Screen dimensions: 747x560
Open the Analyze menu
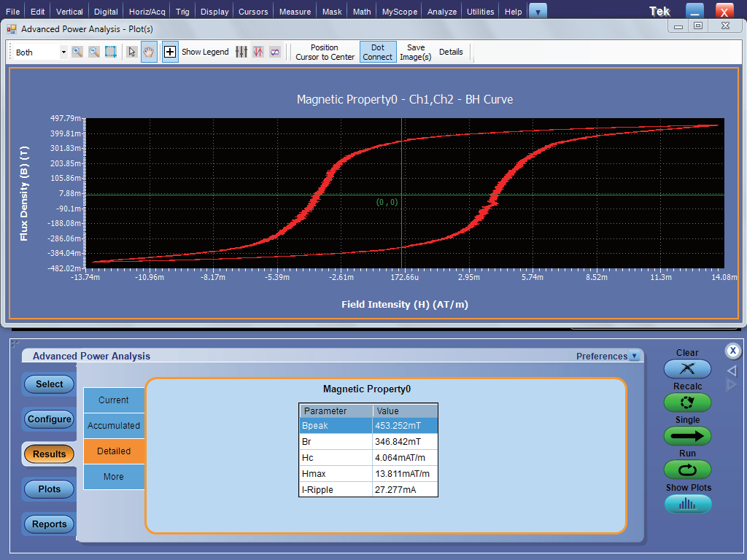point(441,12)
